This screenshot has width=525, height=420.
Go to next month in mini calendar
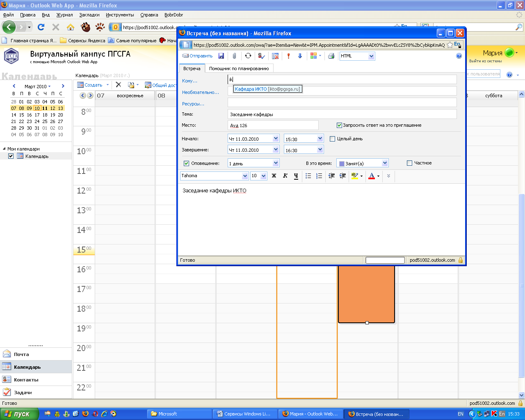[x=63, y=86]
